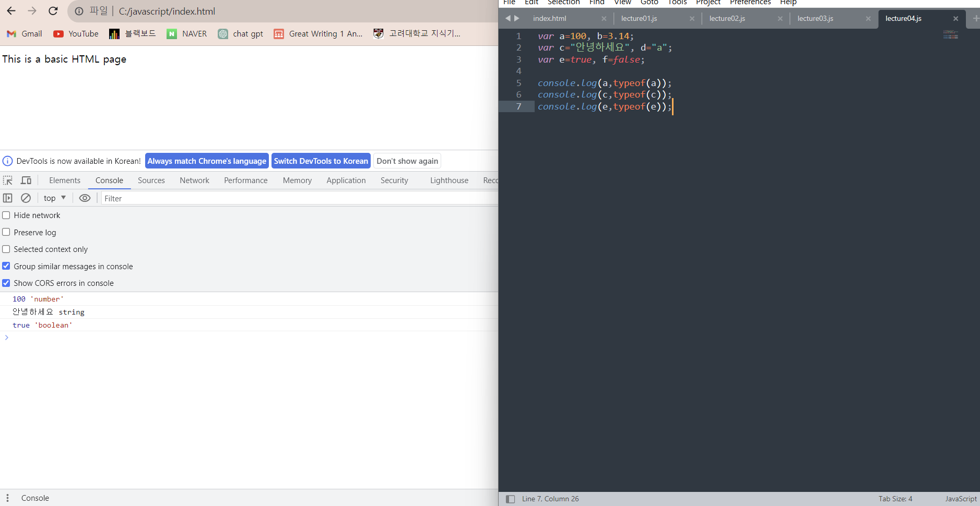The image size is (980, 506).
Task: Click Sublime next tab arrow
Action: point(517,18)
